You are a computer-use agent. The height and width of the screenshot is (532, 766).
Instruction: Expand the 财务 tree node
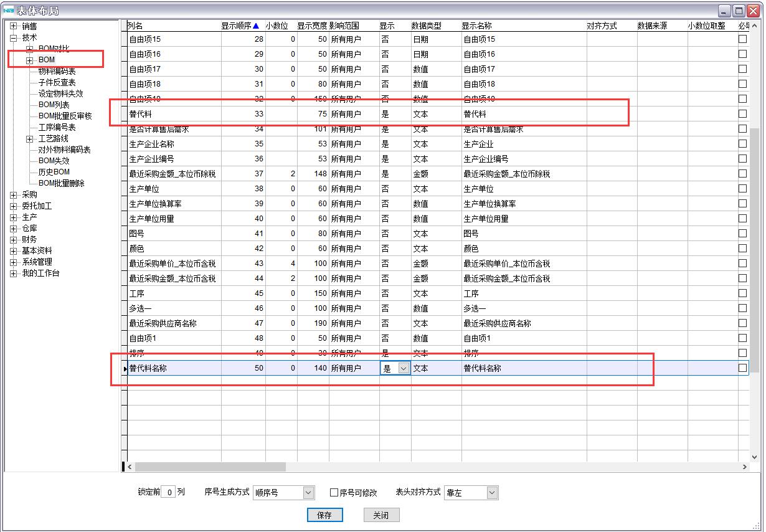pos(13,240)
